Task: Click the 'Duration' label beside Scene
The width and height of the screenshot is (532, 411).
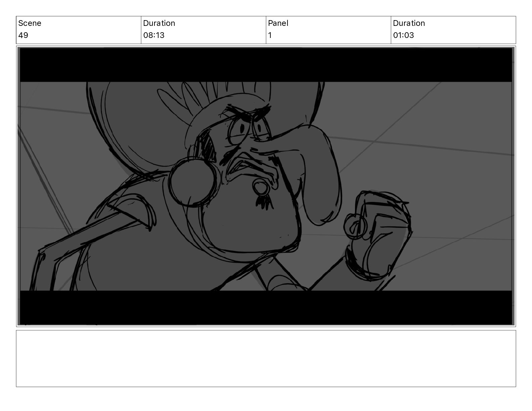Action: (159, 23)
